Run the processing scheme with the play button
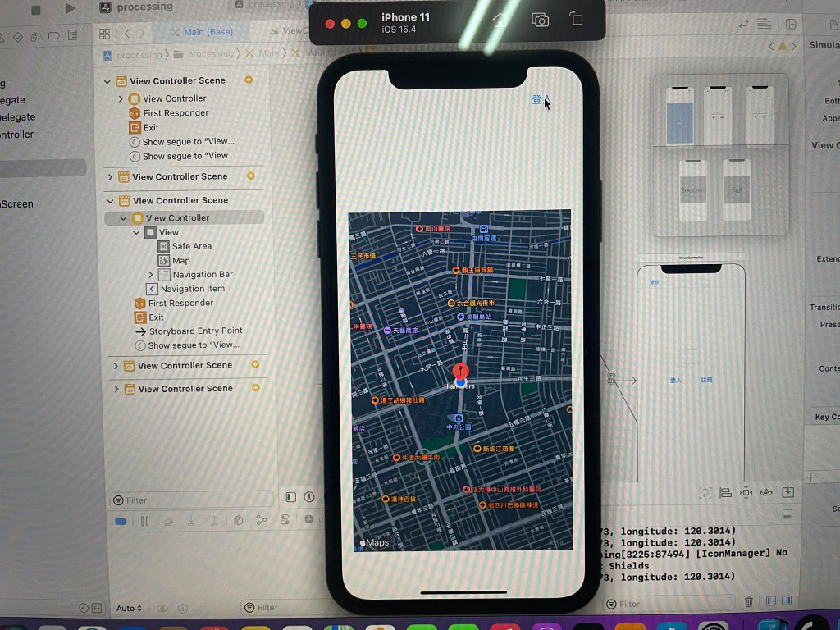Viewport: 840px width, 630px height. (x=70, y=8)
